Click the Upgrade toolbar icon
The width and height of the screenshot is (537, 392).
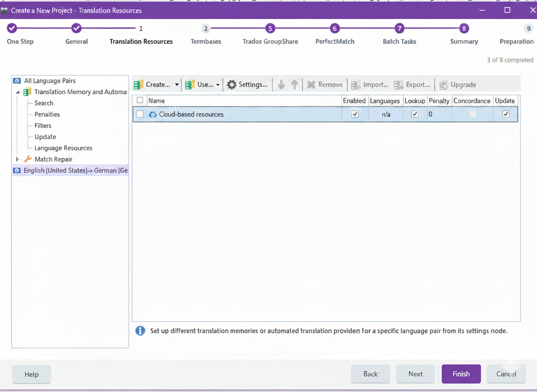click(444, 85)
